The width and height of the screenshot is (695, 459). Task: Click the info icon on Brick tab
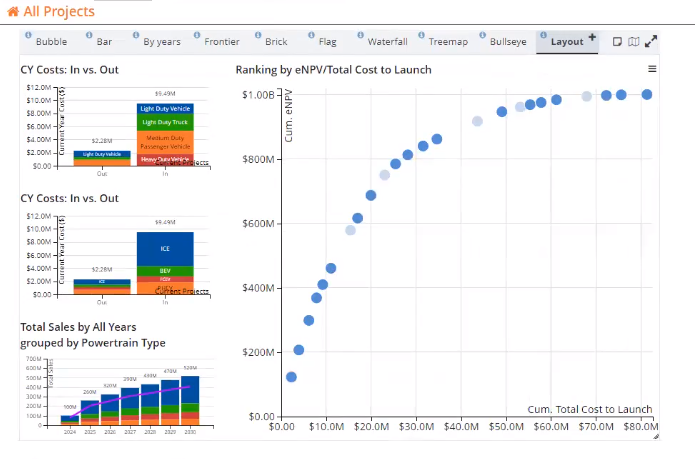[x=258, y=35]
